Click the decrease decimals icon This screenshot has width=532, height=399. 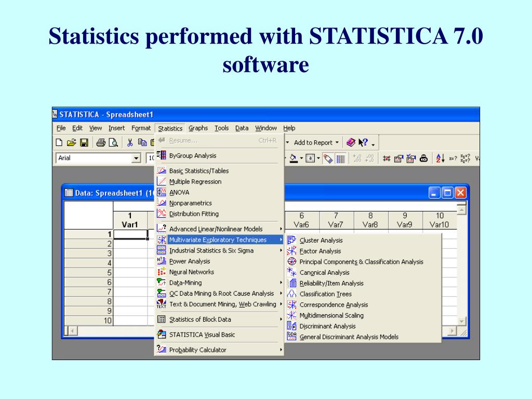(x=369, y=158)
